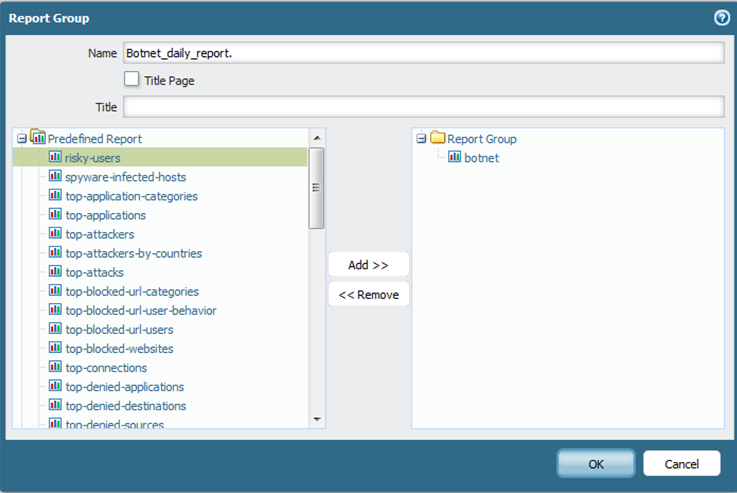Viewport: 737px width, 493px height.
Task: Focus the Title text field
Action: tap(422, 107)
